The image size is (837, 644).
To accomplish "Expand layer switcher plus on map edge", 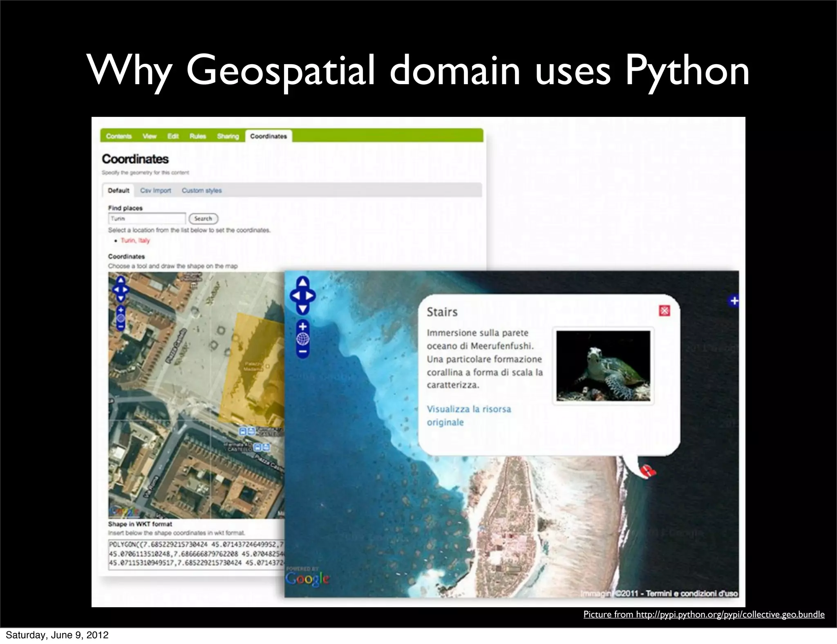I will (734, 301).
